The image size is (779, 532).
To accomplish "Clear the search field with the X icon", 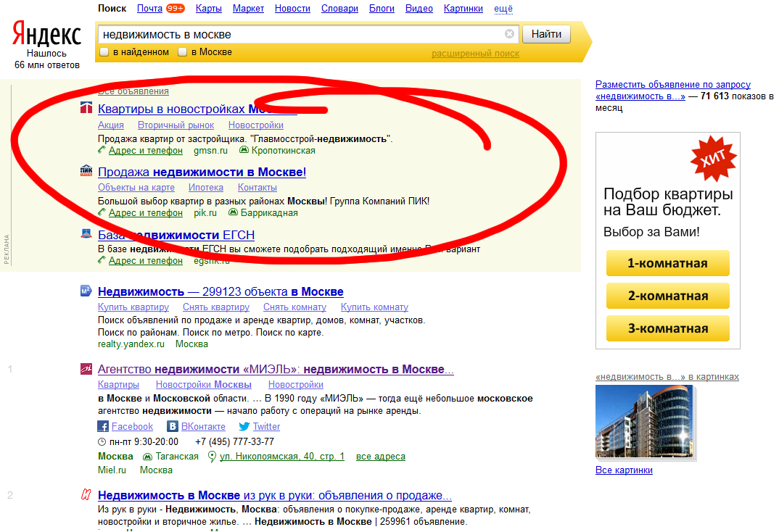I will pyautogui.click(x=509, y=34).
